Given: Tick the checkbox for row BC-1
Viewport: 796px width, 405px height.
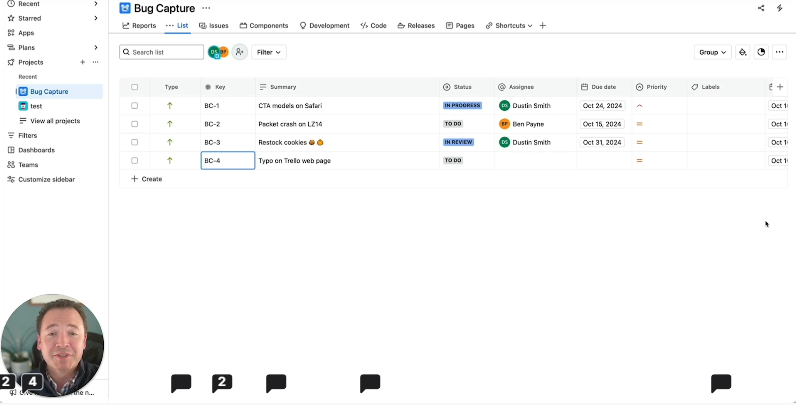Looking at the screenshot, I should click(135, 105).
